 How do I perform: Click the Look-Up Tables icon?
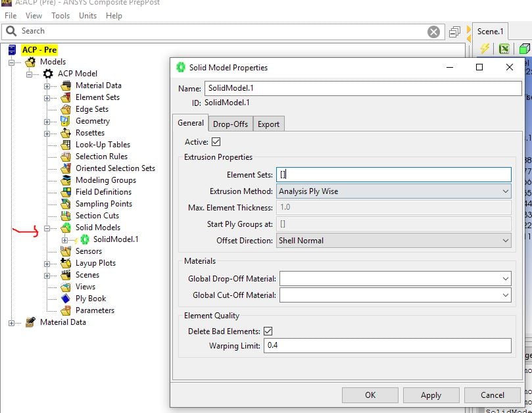pos(66,145)
